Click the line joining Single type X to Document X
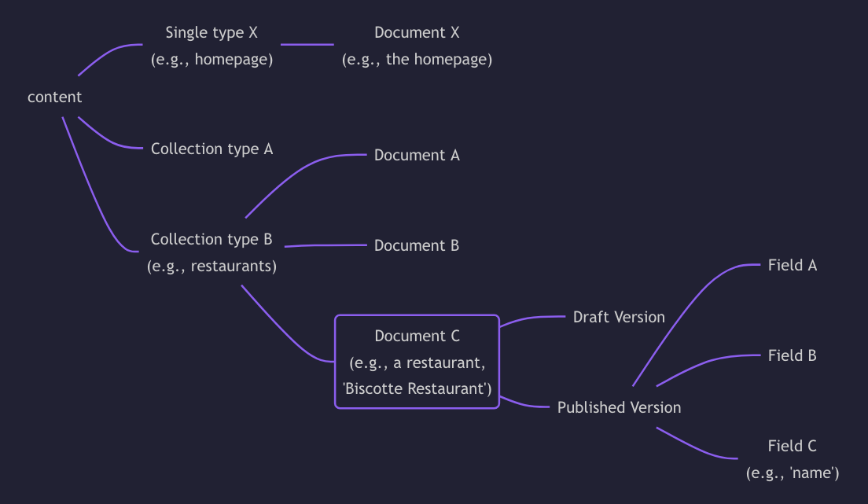 point(307,45)
